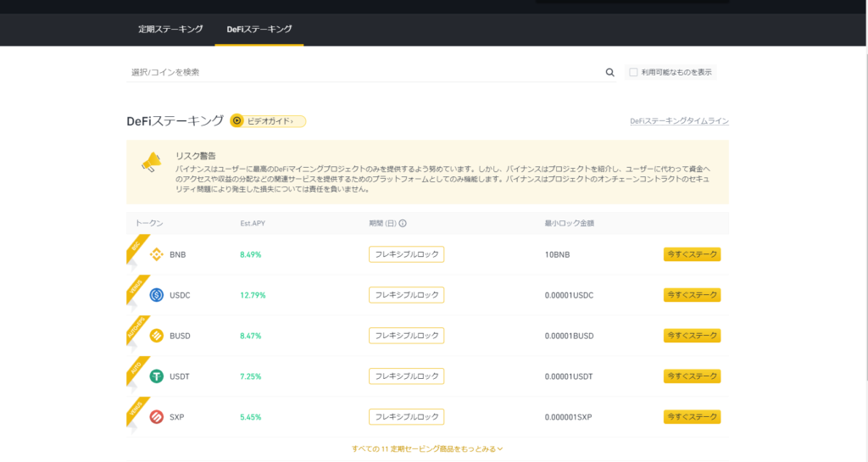Click the megaphone risk warning icon
Screen dimensions: 868x462
[x=151, y=162]
